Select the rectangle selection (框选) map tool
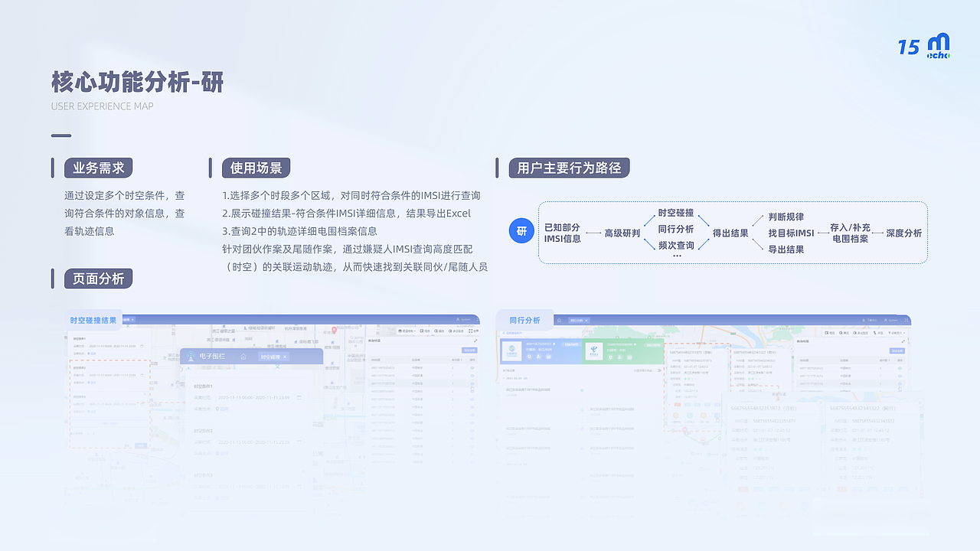This screenshot has width=980, height=551. click(828, 332)
